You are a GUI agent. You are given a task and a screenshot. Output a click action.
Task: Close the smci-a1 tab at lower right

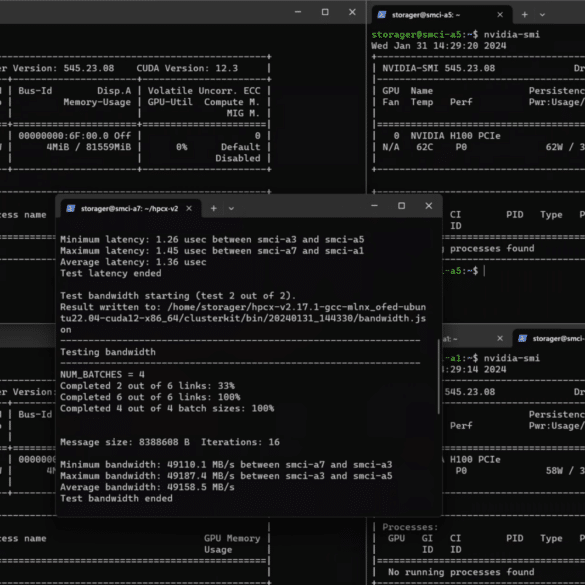click(x=500, y=338)
